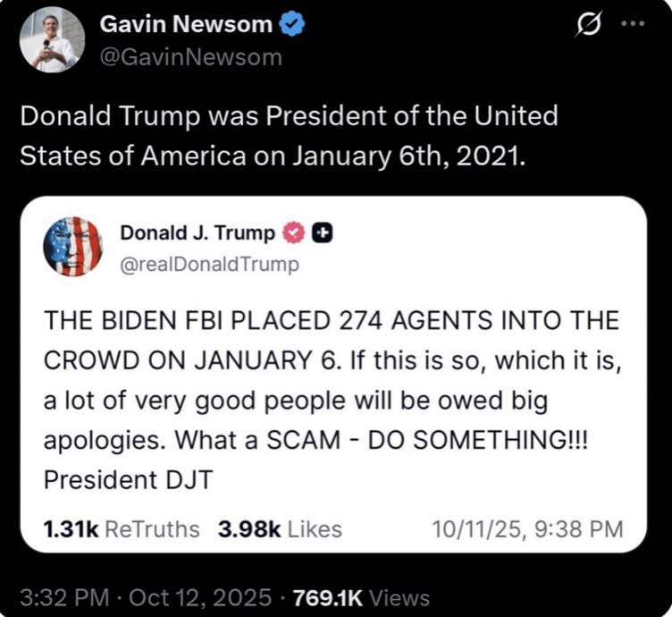Open the embedded screenshot image card

[x=333, y=375]
